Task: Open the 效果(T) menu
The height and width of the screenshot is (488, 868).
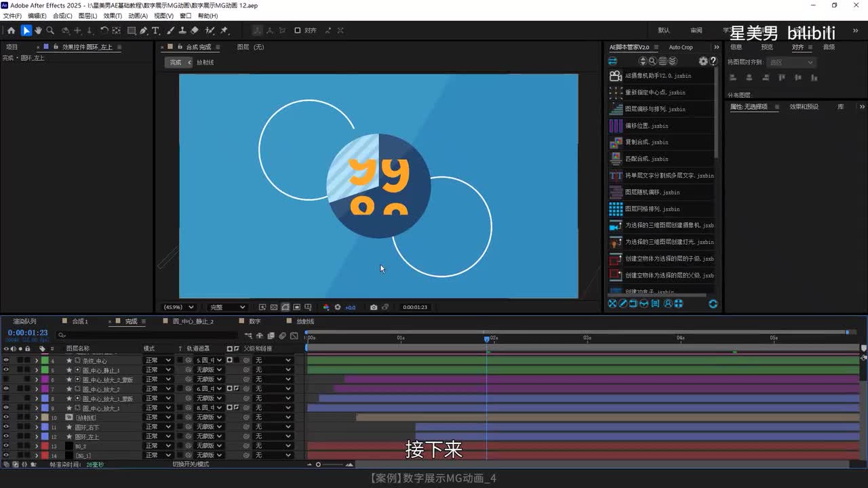Action: point(113,16)
